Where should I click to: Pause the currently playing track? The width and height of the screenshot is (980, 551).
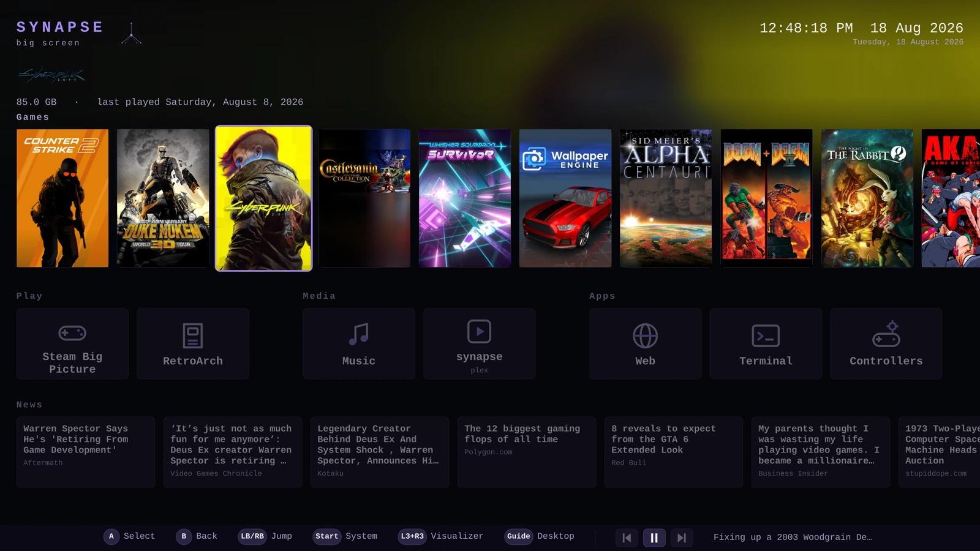click(654, 538)
